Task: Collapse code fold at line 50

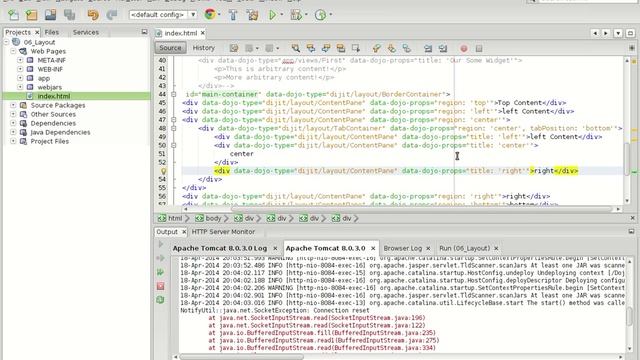Action: [x=174, y=145]
